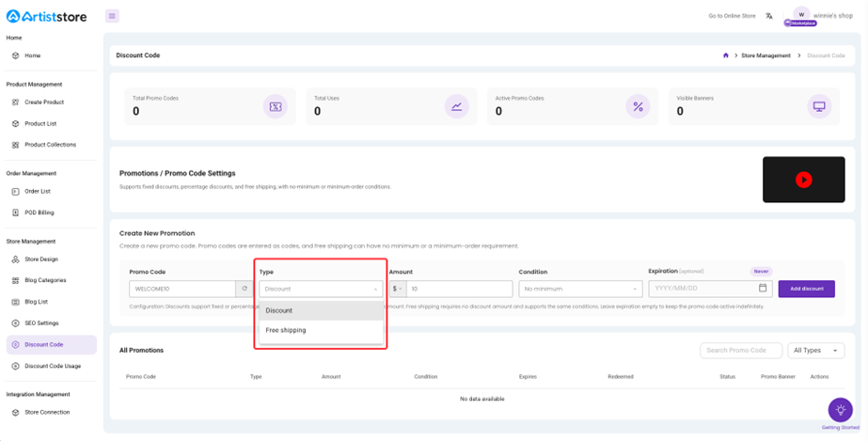Select Discount option in Type list
The width and height of the screenshot is (868, 441).
321,310
